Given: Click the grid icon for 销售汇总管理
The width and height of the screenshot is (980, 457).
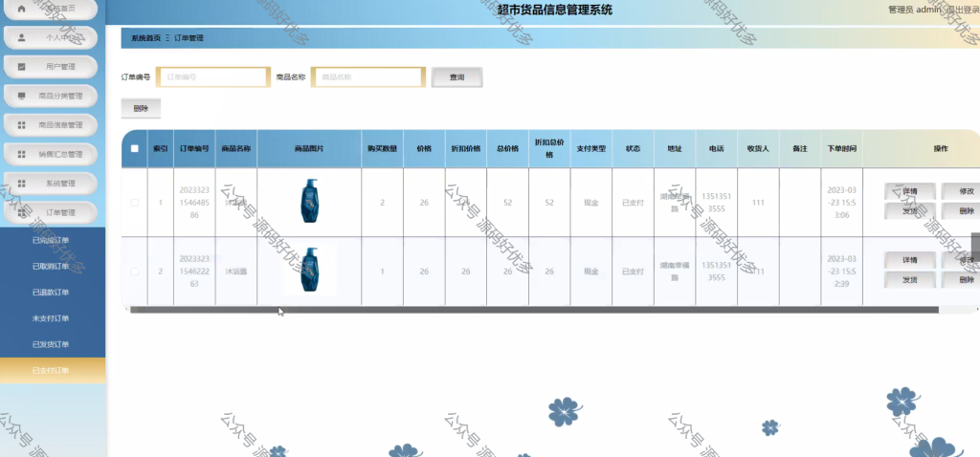Looking at the screenshot, I should (x=21, y=154).
